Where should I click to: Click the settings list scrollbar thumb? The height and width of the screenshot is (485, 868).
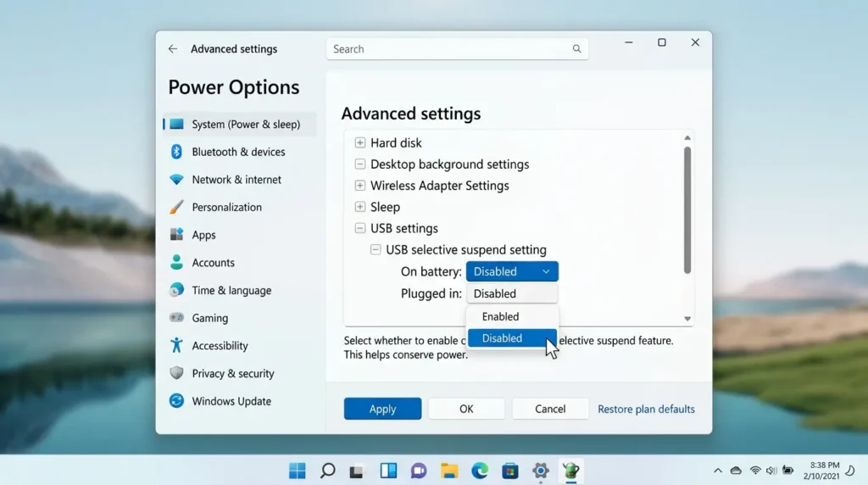point(687,209)
